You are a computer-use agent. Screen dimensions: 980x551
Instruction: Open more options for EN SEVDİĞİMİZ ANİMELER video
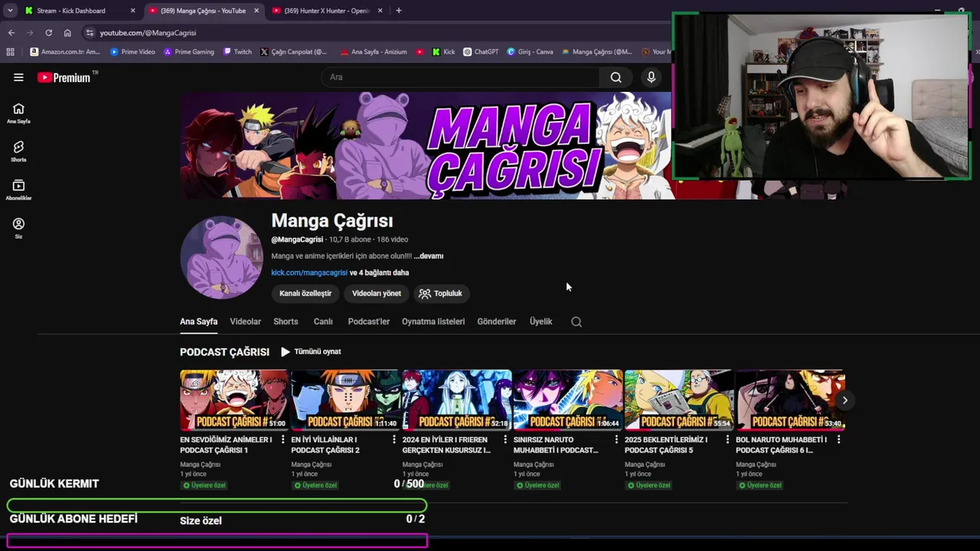point(283,440)
